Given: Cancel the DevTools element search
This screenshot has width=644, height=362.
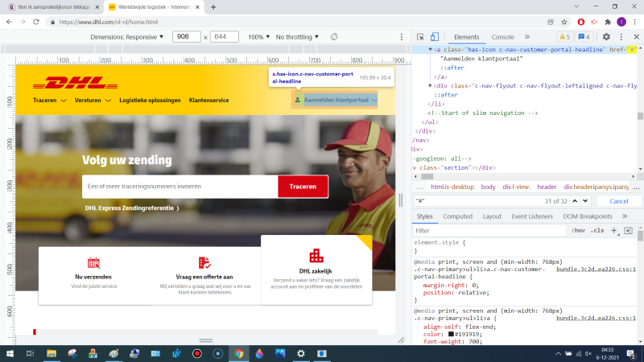Looking at the screenshot, I should point(618,200).
